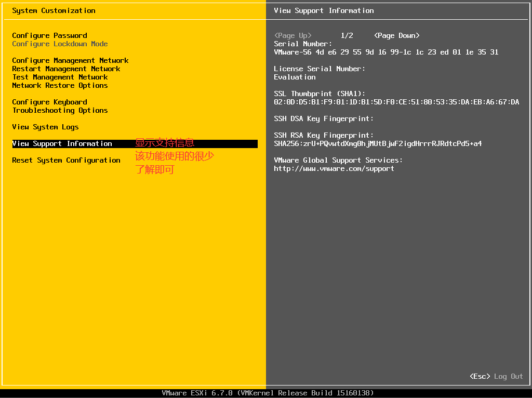Click highlighted View Support Information row

click(x=135, y=144)
